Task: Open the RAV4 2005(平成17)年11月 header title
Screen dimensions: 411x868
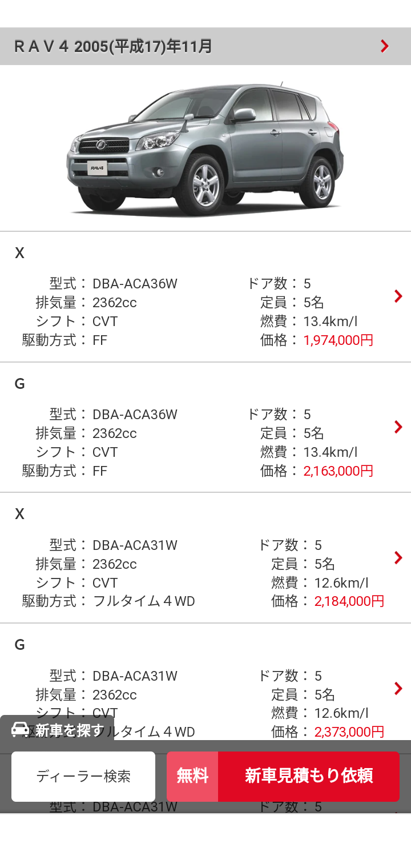Action: 113,46
